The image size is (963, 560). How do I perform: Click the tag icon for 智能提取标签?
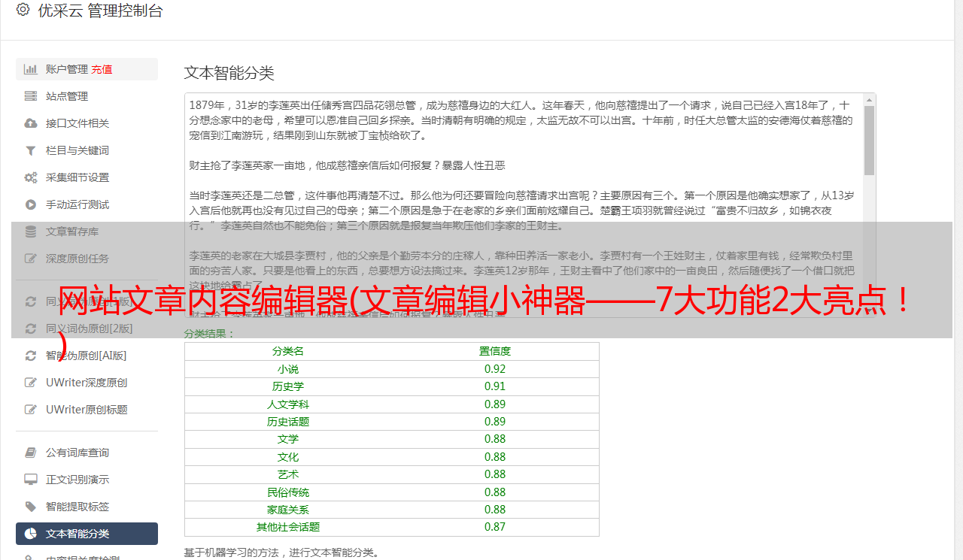point(31,507)
